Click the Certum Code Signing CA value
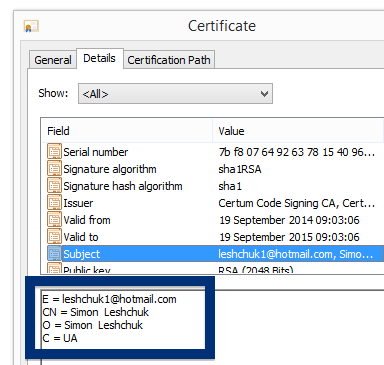The height and width of the screenshot is (365, 384). pos(296,203)
